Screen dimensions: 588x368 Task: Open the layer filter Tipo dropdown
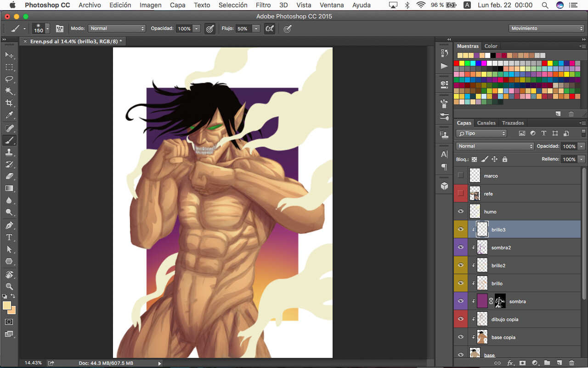tap(481, 133)
